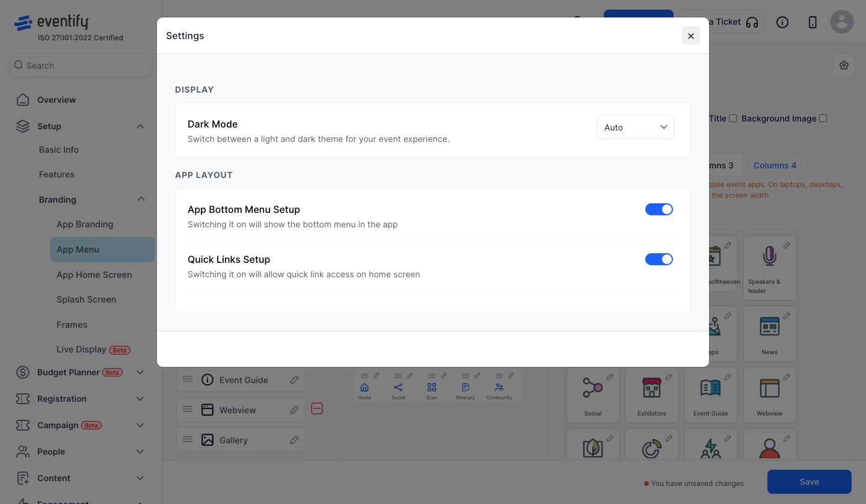Collapse the Setup section chevron
The height and width of the screenshot is (504, 866).
tap(140, 126)
